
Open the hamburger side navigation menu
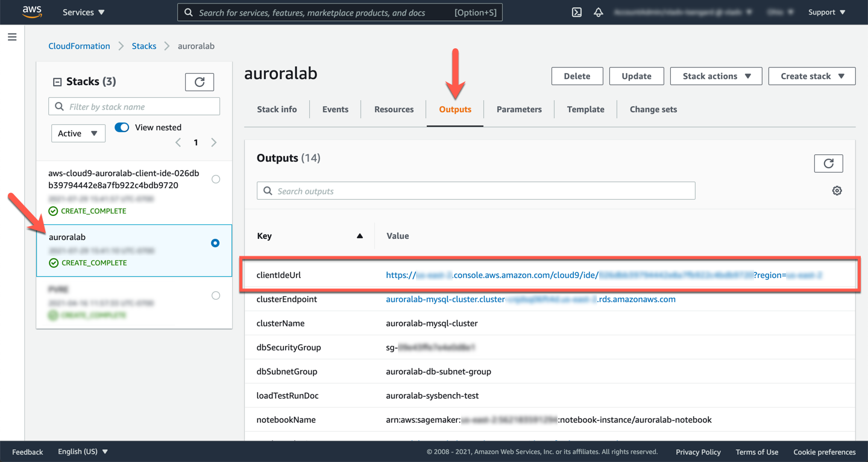tap(12, 37)
